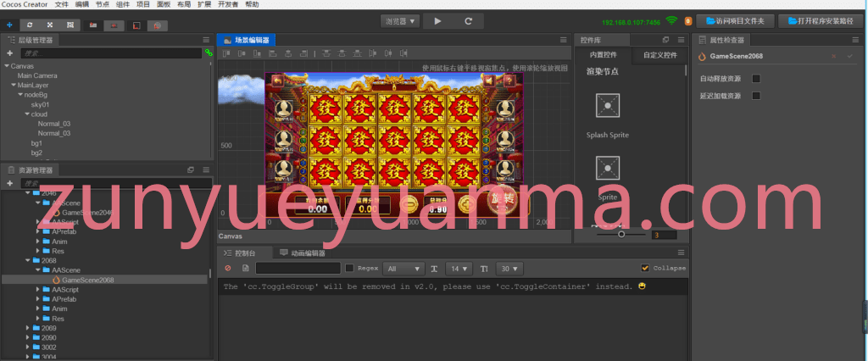Screen dimensions: 868x361
Task: Add asset with assets panel plus icon
Action: [9, 183]
